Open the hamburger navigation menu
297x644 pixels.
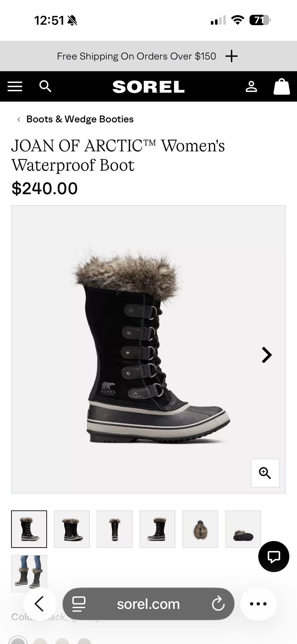pyautogui.click(x=15, y=87)
